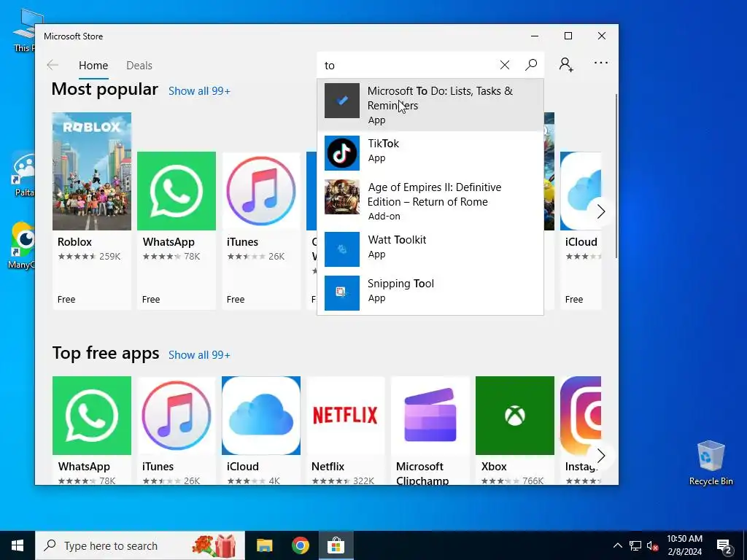
Task: Open the notification center icon
Action: point(724,546)
